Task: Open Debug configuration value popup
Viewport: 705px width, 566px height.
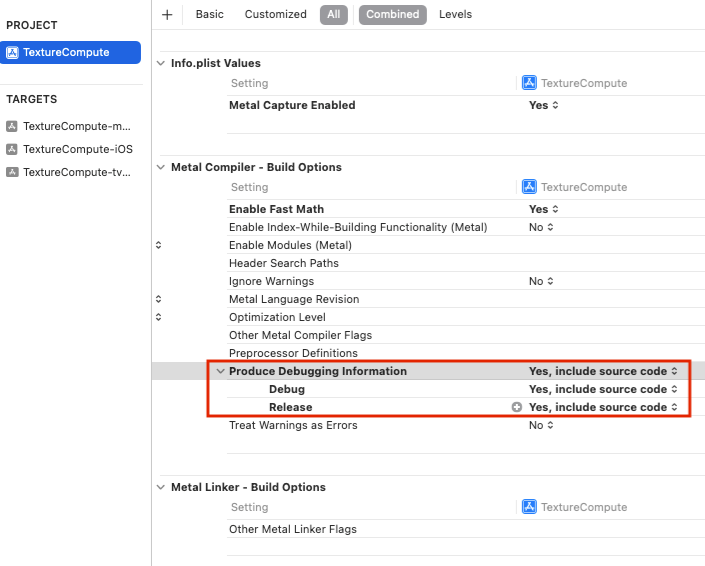Action: pyautogui.click(x=603, y=389)
